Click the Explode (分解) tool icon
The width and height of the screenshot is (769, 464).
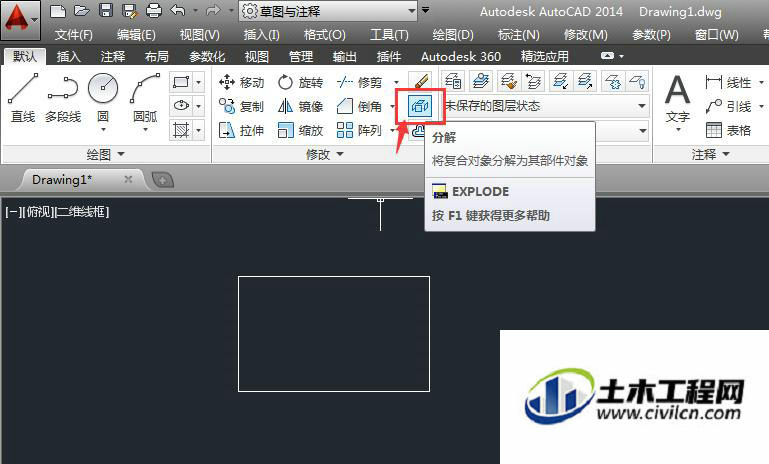pyautogui.click(x=420, y=105)
